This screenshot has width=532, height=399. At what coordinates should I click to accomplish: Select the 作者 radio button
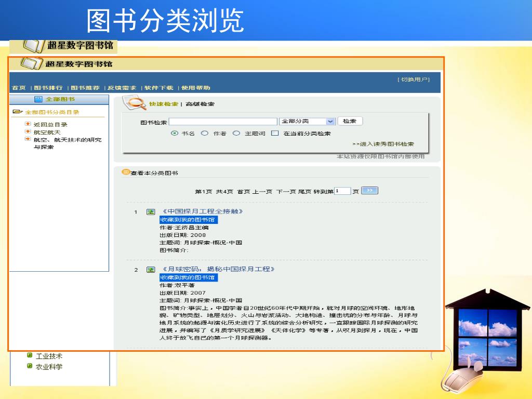point(205,134)
